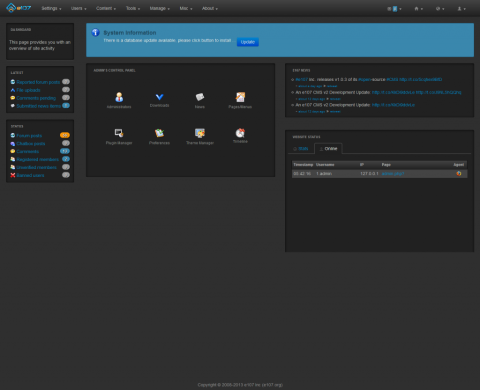Click 'about a day ago' under first news item

[x=310, y=86]
